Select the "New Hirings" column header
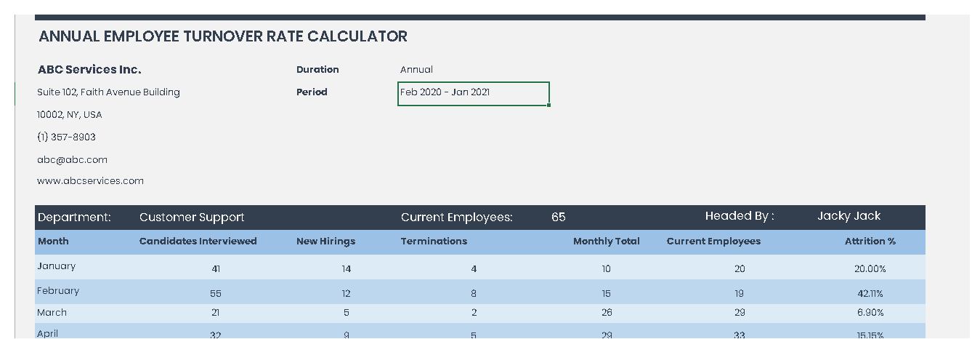Screen dimensions: 980x339 coord(326,242)
